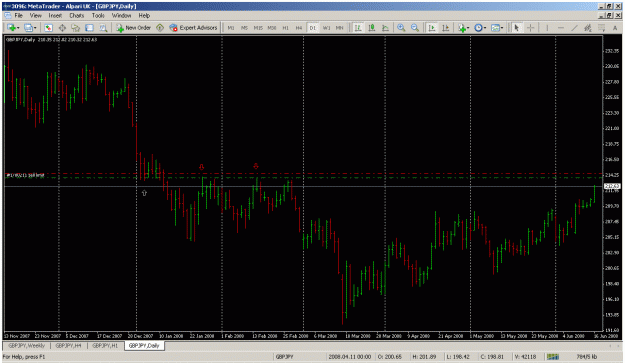Screen dimensions: 625x363
Task: Select the Equidistant Channel tool
Action: tap(588, 27)
